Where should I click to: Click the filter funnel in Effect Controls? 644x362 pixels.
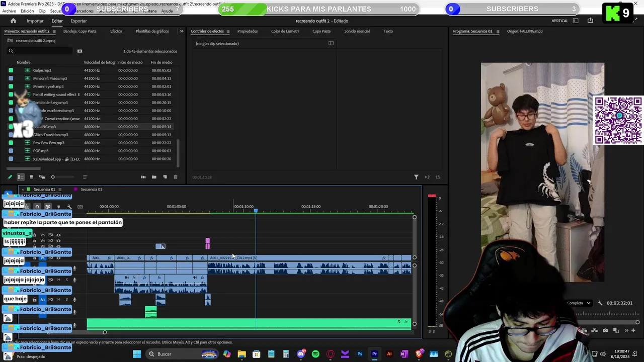[x=416, y=177]
